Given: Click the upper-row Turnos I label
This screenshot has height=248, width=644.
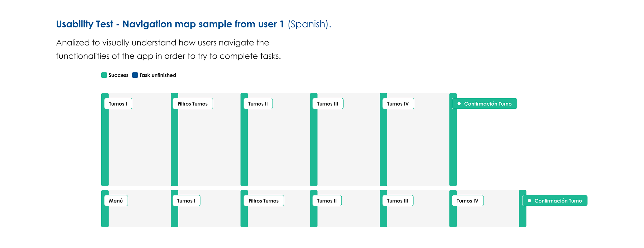Looking at the screenshot, I should (118, 103).
